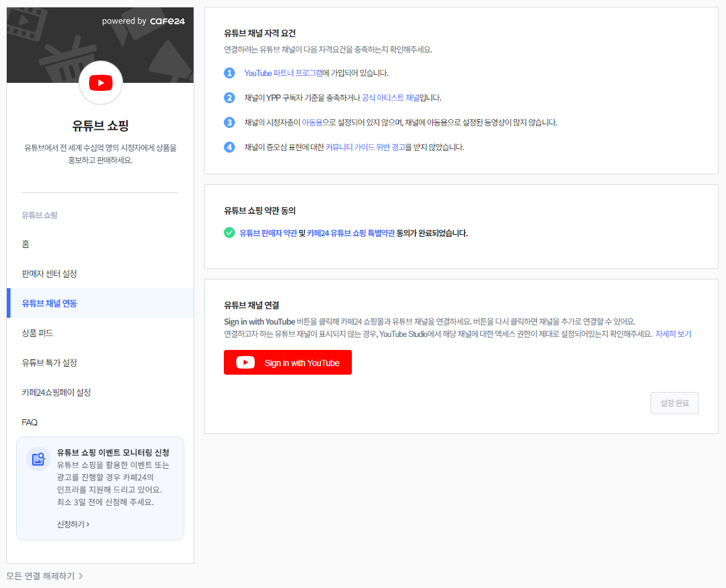Click the Sign in with YouTube button
726x588 pixels.
288,362
